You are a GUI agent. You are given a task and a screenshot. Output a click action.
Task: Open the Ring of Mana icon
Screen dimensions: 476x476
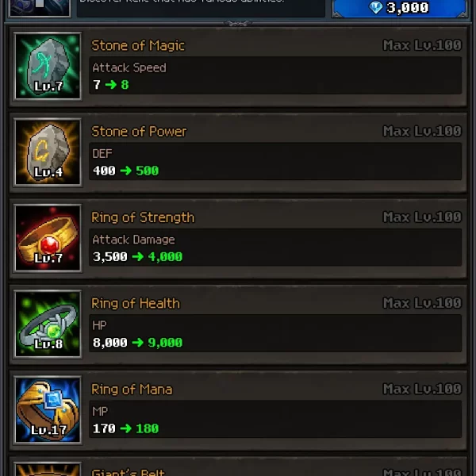[x=48, y=410]
